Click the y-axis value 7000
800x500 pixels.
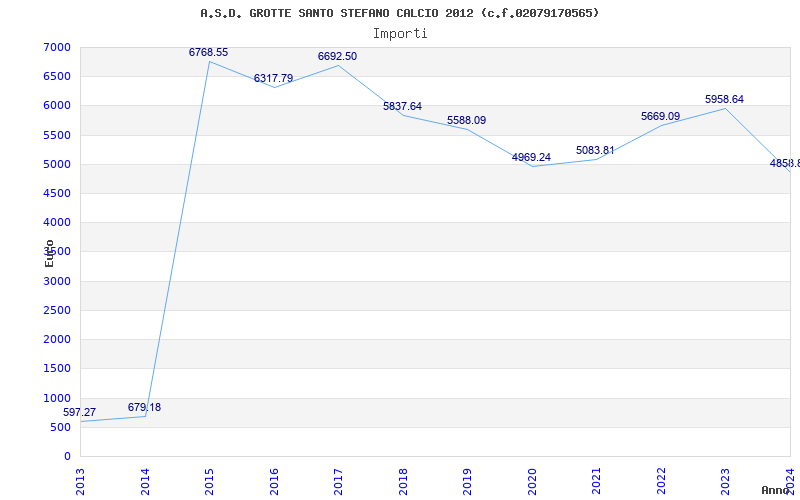(57, 47)
